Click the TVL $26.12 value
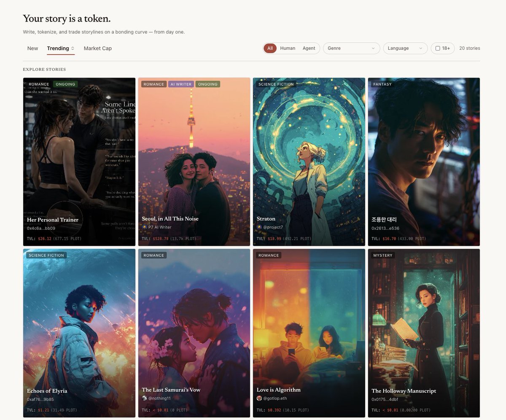This screenshot has width=506, height=420. point(45,239)
